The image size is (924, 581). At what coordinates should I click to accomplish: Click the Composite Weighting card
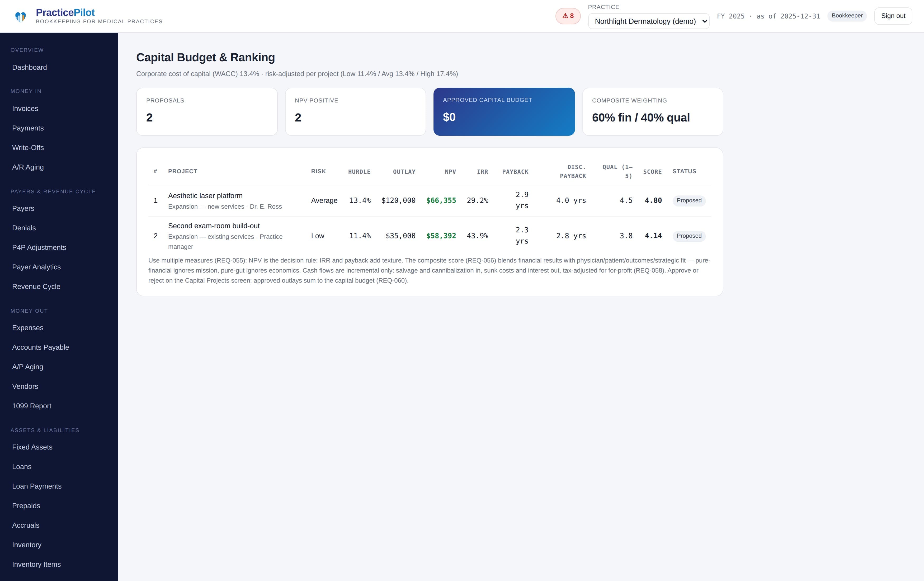tap(652, 112)
